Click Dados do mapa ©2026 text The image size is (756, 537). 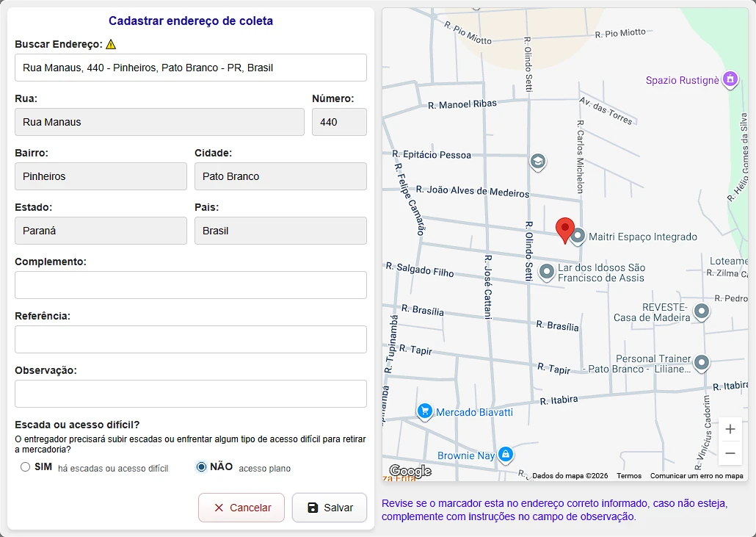pos(570,476)
